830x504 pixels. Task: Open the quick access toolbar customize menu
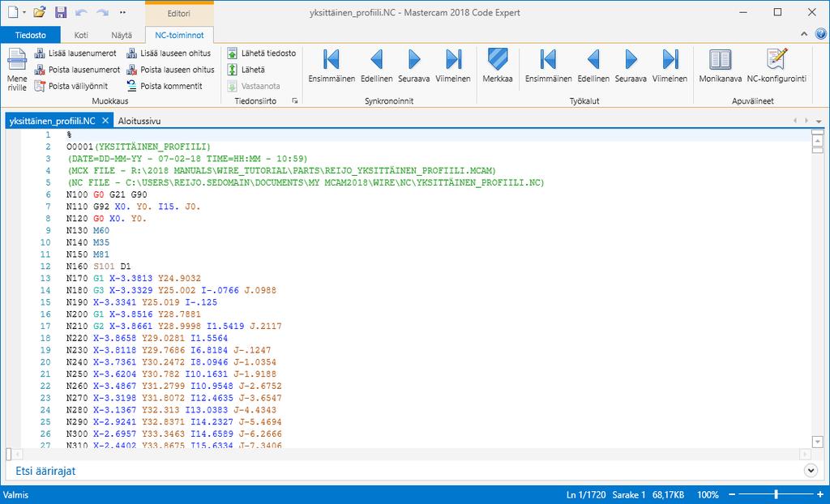(x=123, y=12)
